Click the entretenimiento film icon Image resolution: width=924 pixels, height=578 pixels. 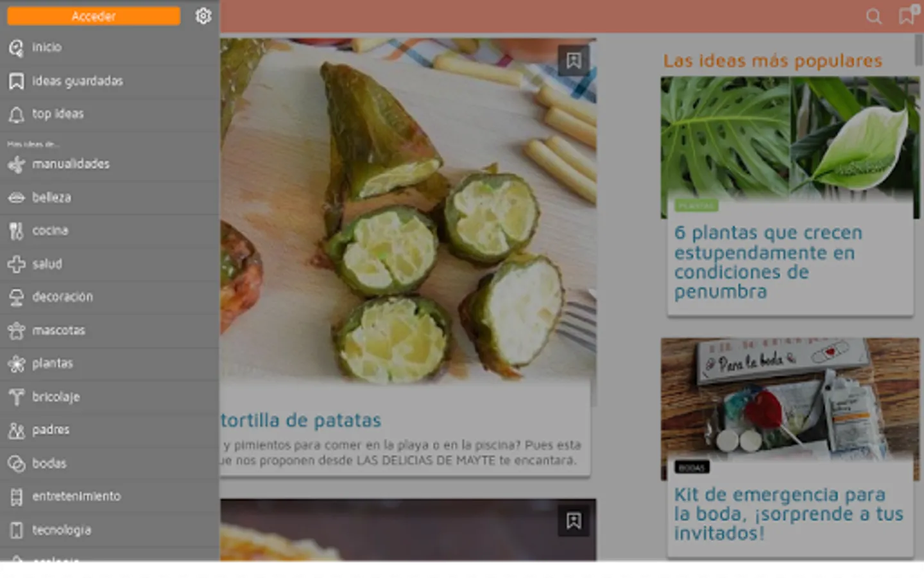pyautogui.click(x=16, y=496)
